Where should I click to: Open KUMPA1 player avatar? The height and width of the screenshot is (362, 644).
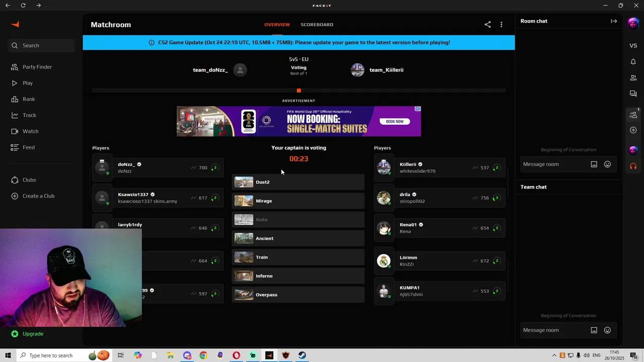384,291
